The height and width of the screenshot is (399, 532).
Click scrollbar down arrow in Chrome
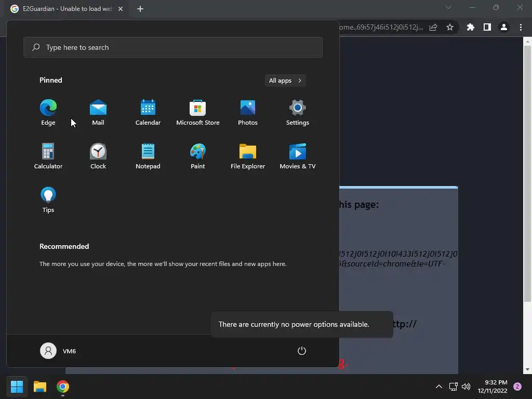527,369
